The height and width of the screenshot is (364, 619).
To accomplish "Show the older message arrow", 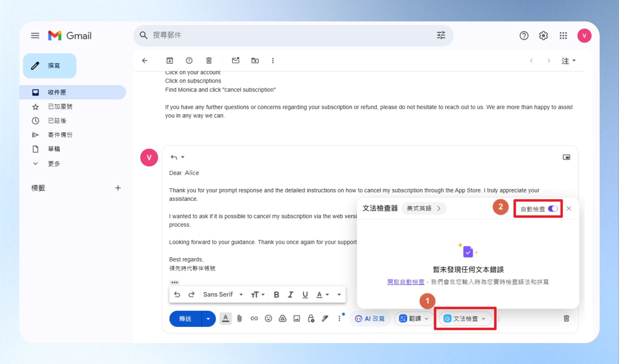I will click(x=549, y=61).
